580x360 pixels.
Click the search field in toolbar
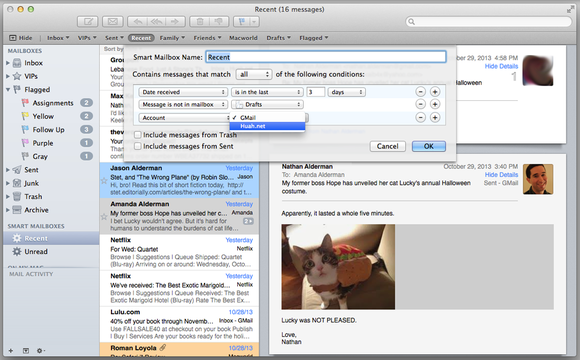click(x=489, y=21)
